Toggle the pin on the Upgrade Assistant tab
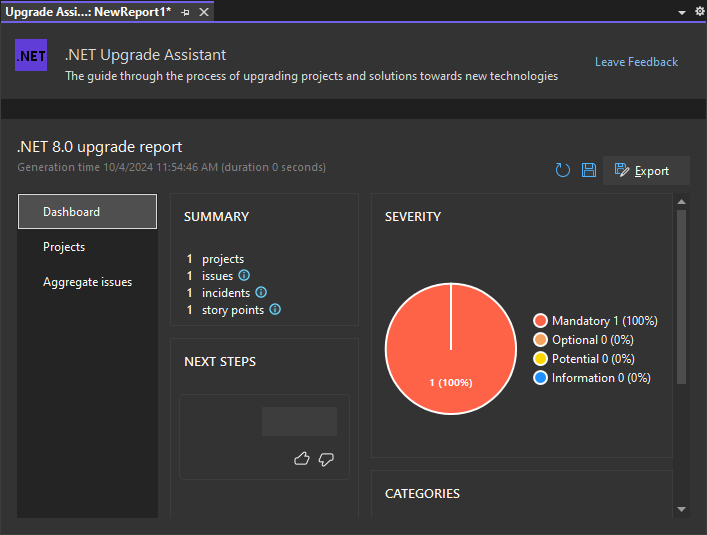This screenshot has height=535, width=707. (186, 12)
